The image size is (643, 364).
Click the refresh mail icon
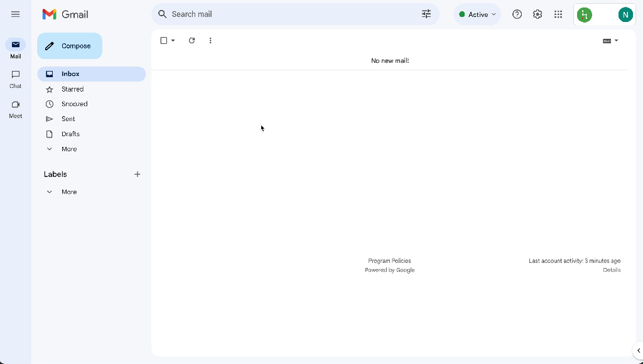click(192, 41)
